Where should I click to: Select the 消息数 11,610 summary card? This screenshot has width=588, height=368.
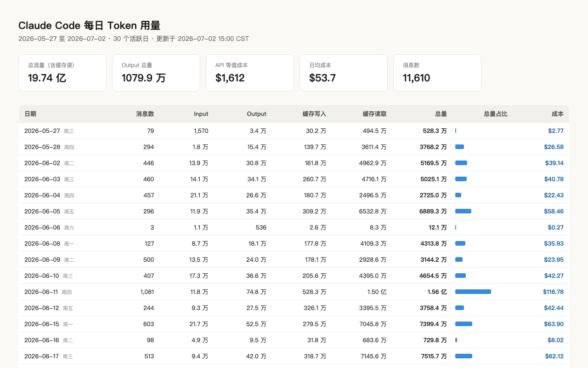pyautogui.click(x=437, y=73)
